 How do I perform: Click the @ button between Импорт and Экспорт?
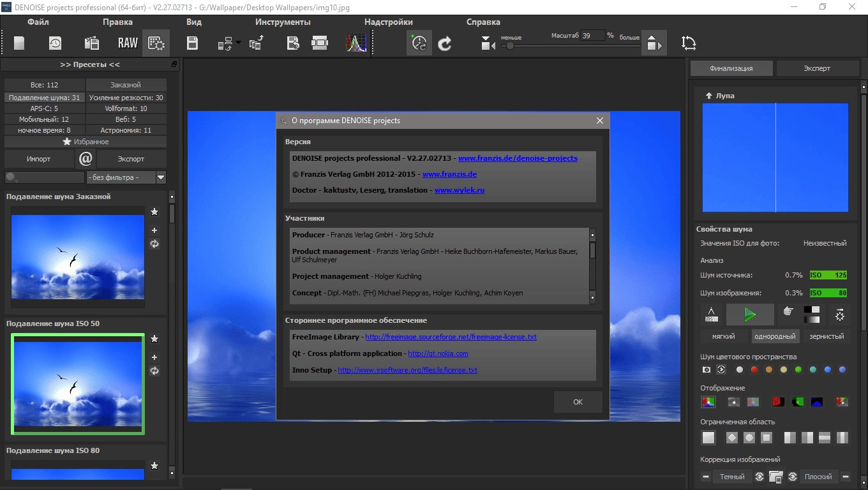tap(86, 159)
